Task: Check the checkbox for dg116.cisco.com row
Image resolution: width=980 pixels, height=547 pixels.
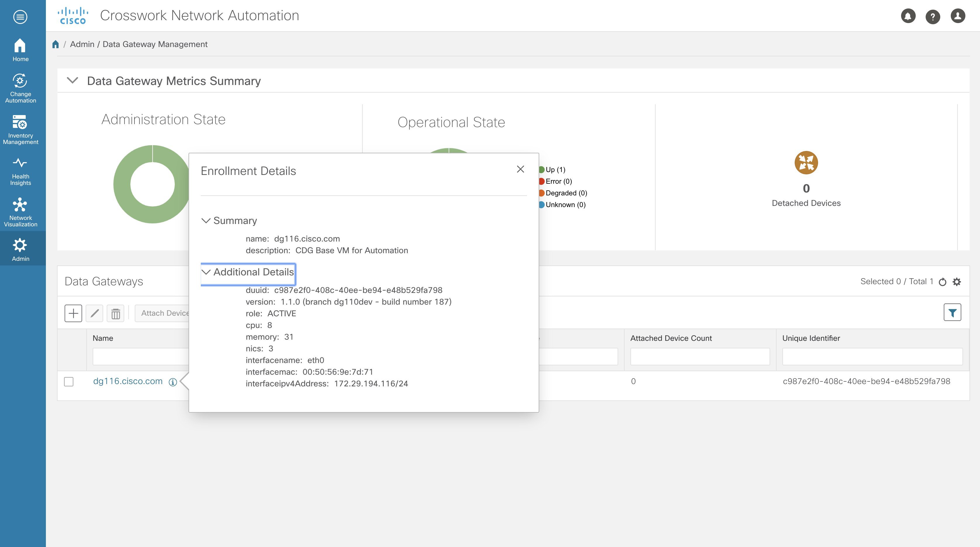Action: coord(69,382)
